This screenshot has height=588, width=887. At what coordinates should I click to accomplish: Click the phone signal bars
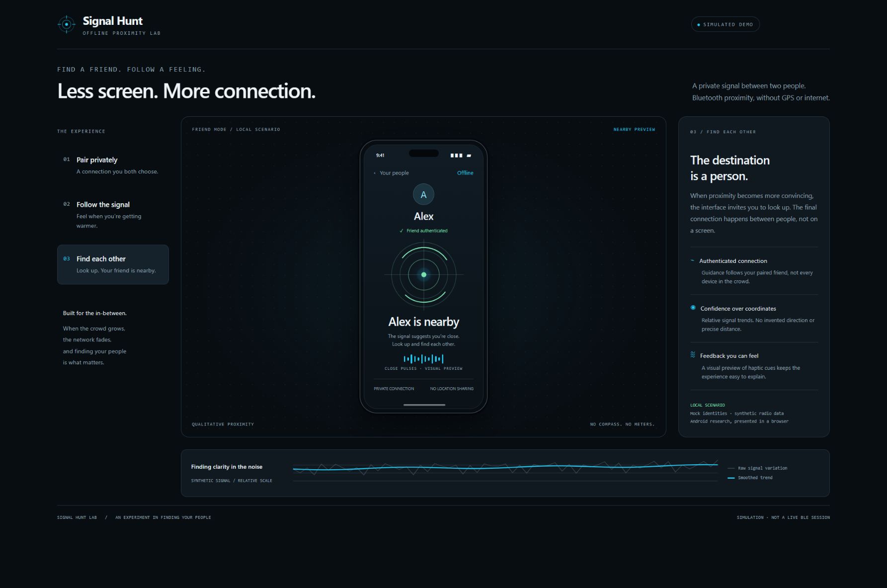(456, 156)
